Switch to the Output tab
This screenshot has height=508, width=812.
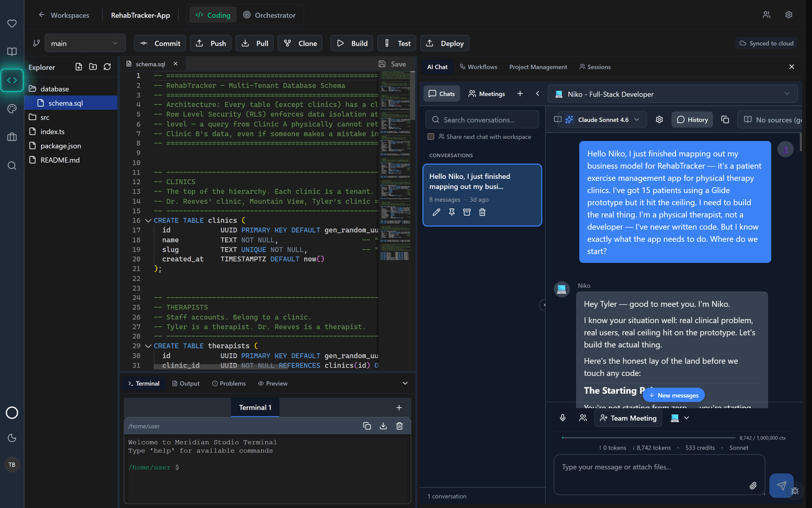point(186,384)
